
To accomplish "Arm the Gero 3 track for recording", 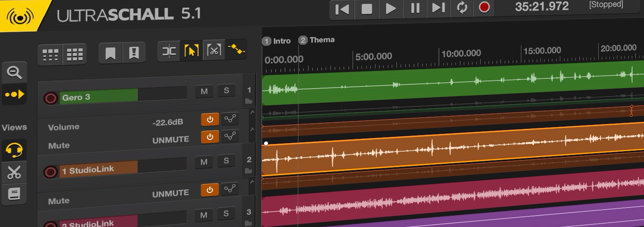I will pos(51,99).
